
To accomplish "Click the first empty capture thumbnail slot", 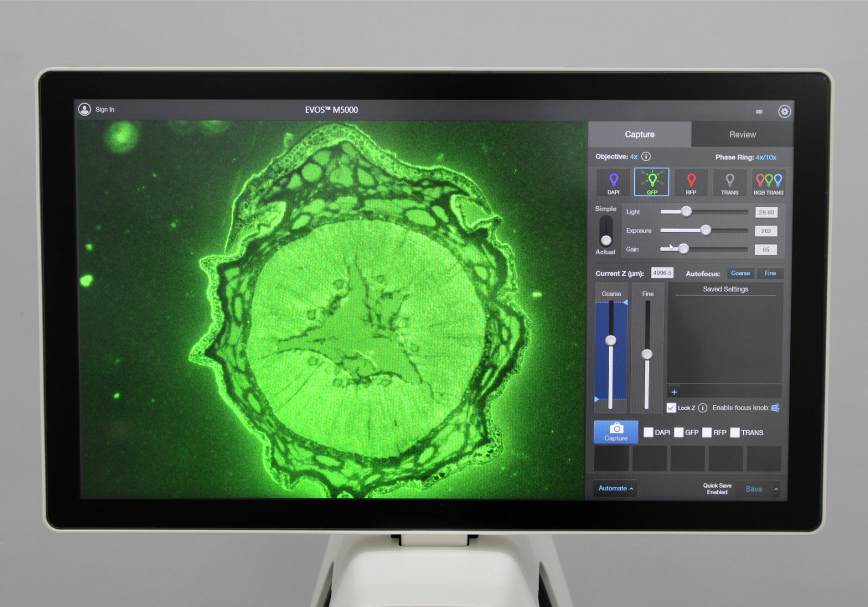I will tap(611, 459).
